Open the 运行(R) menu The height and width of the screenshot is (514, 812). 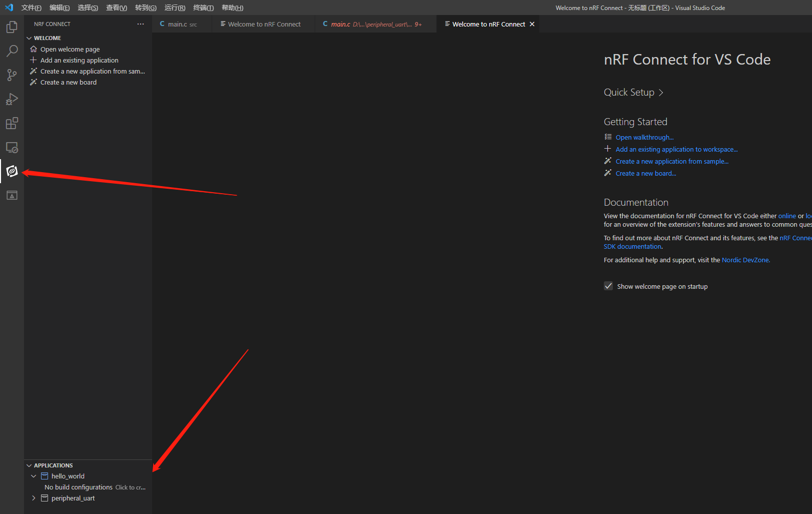pos(175,8)
